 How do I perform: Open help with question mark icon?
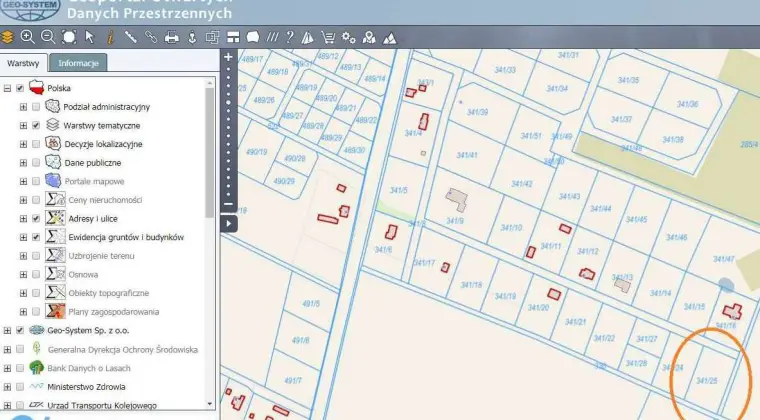pos(290,37)
